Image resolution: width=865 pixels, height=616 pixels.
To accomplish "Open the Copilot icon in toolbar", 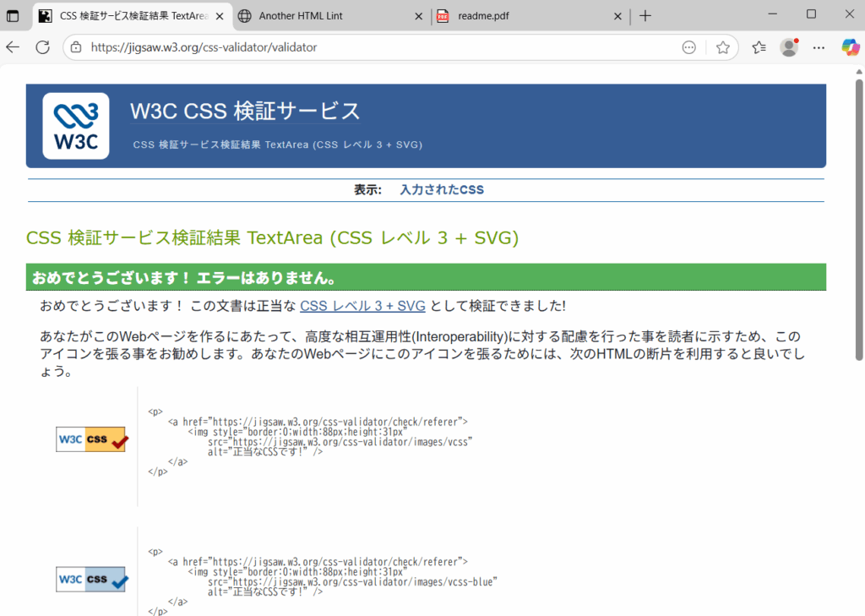I will [850, 47].
